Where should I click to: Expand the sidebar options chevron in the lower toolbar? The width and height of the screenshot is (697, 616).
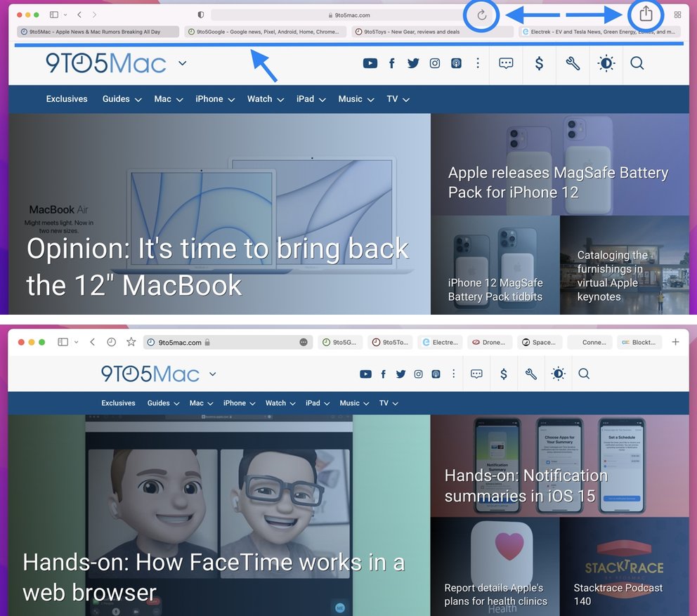76,342
